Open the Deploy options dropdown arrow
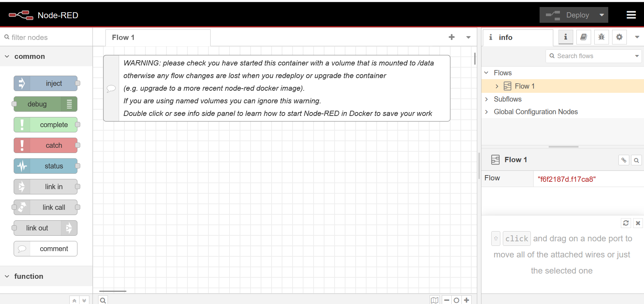The image size is (644, 304). [x=602, y=15]
